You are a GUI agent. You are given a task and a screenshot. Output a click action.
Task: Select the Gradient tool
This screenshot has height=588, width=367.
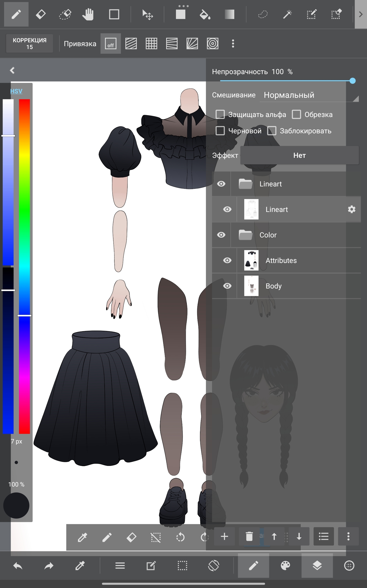(x=229, y=15)
